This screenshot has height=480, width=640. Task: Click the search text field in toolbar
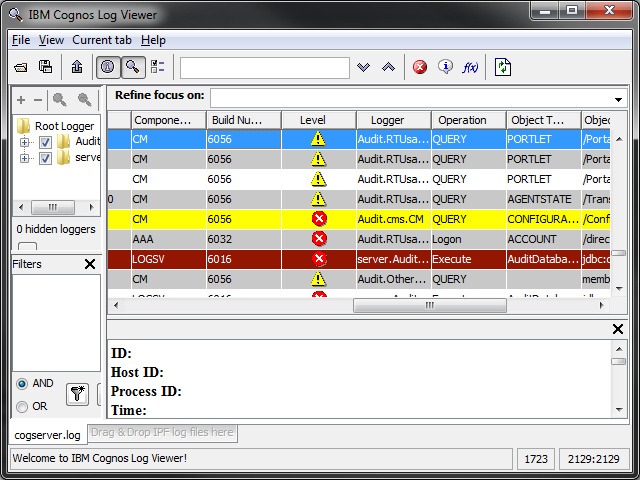click(x=265, y=67)
